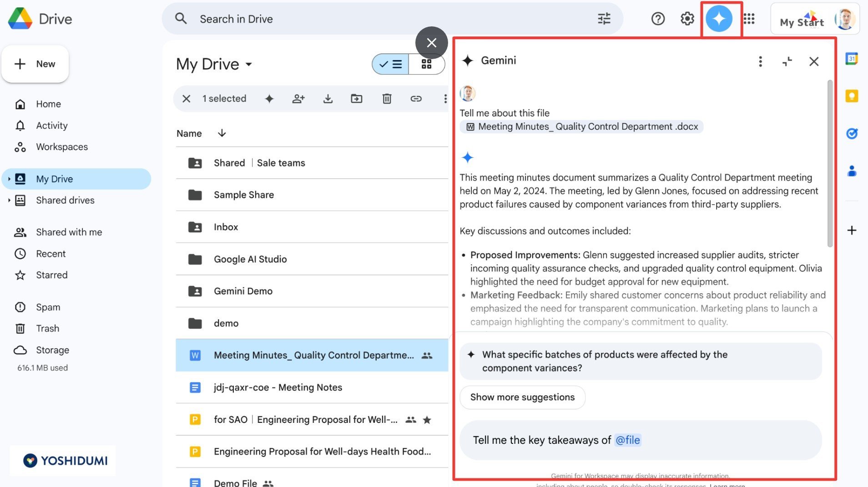
Task: Open advanced search filter options
Action: pyautogui.click(x=604, y=19)
